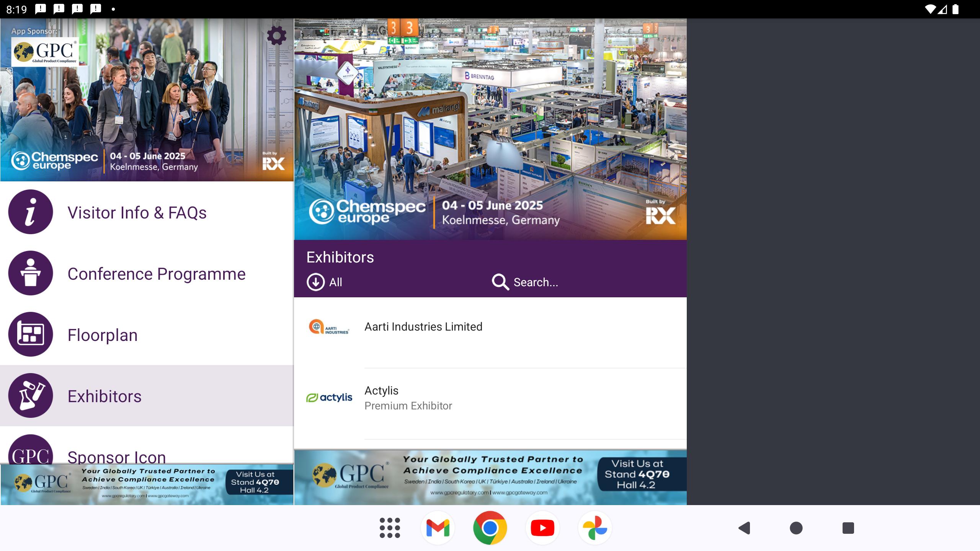Viewport: 980px width, 551px height.
Task: Open Conference Programme menu entry
Action: (147, 273)
